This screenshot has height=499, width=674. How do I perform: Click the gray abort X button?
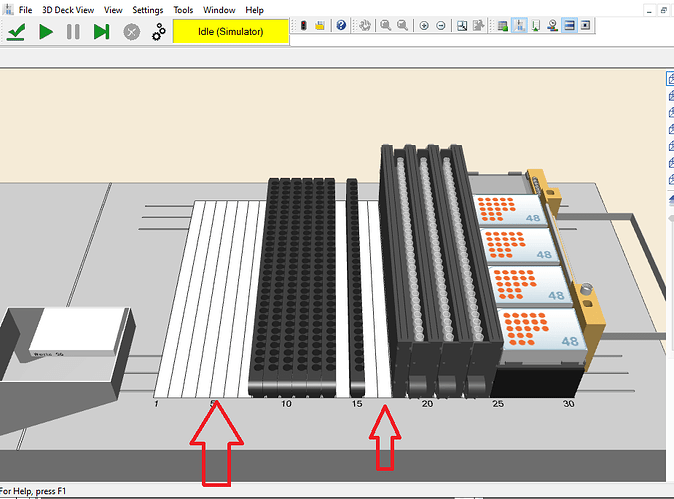pyautogui.click(x=132, y=32)
